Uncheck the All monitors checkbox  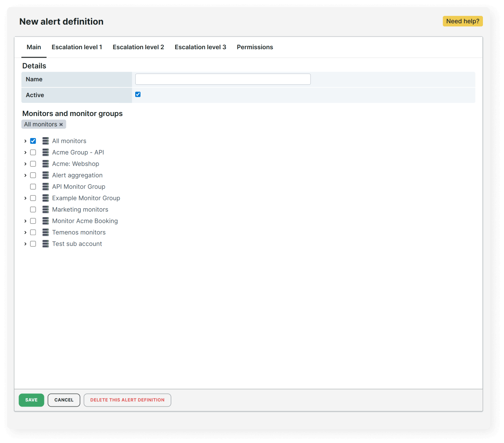coord(33,141)
